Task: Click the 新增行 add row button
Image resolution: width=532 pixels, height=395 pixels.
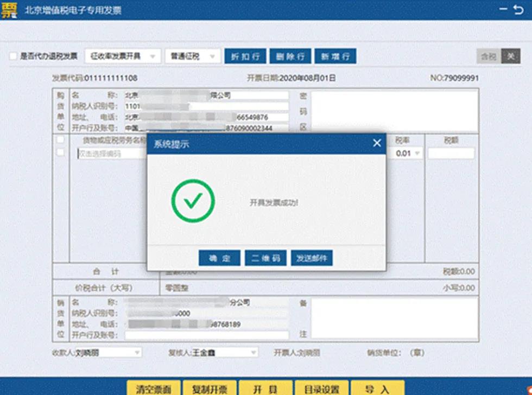Action: point(335,56)
